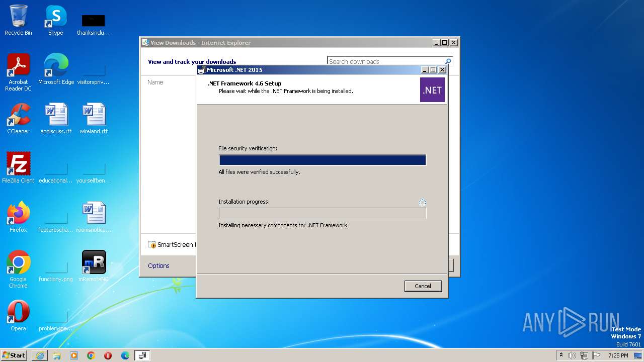Open the thanksinclu... desktop file
Image resolution: width=644 pixels, height=362 pixels.
93,24
